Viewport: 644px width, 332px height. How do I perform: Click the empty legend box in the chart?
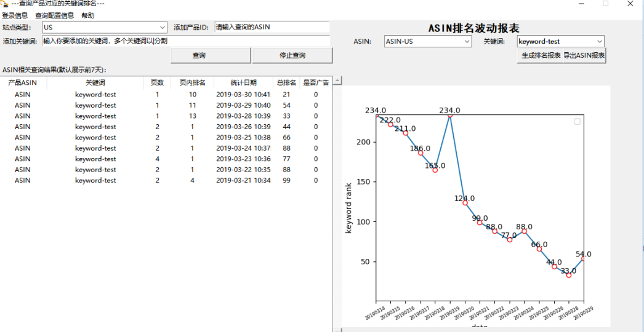(577, 122)
